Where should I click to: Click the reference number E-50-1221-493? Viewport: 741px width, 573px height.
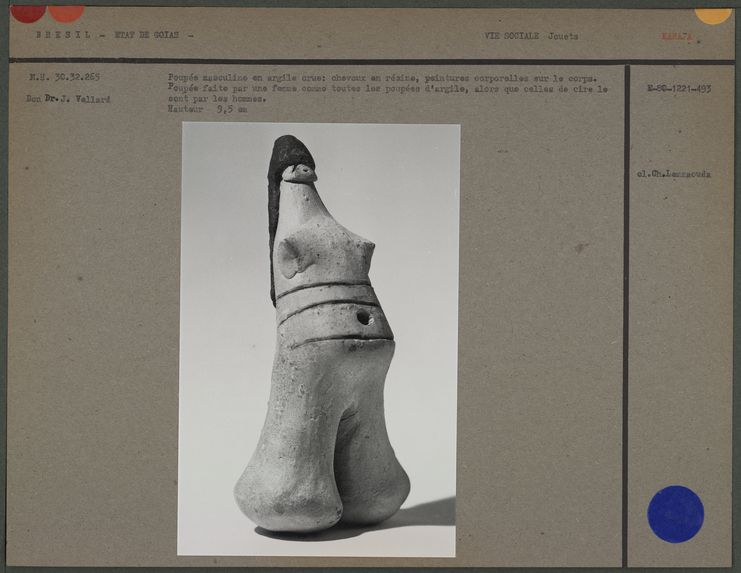679,89
